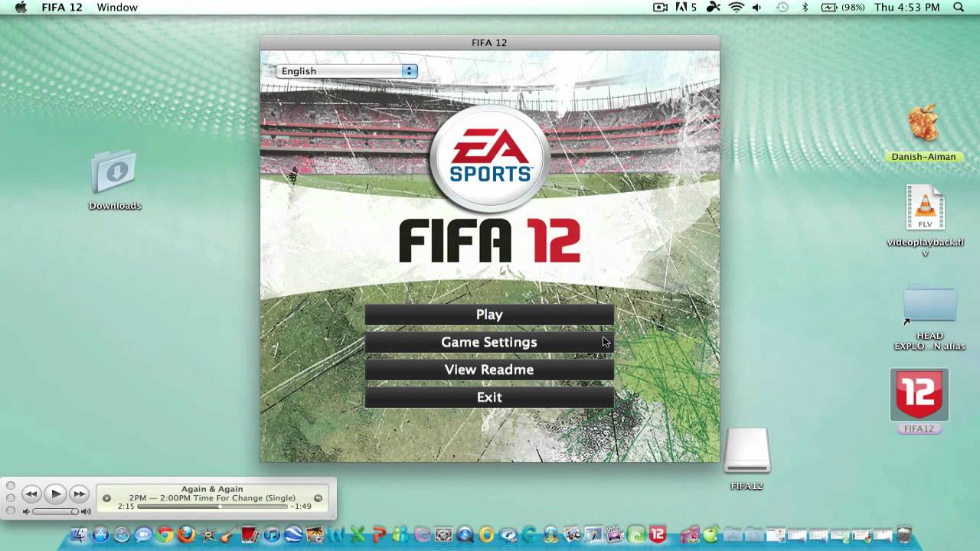Open the App Store from the dock
The width and height of the screenshot is (980, 551).
[100, 534]
